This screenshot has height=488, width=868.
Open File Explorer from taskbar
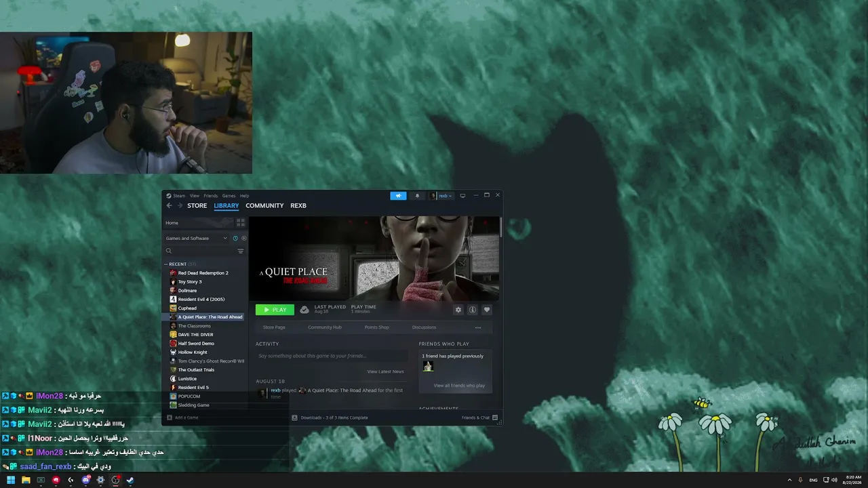(x=26, y=480)
